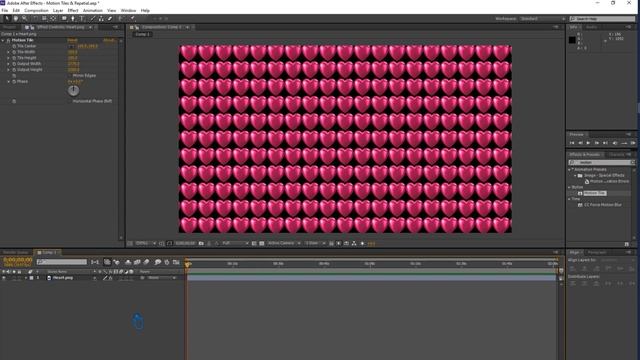
Task: Collapse the Motion Tile effect
Action: [x=3, y=40]
